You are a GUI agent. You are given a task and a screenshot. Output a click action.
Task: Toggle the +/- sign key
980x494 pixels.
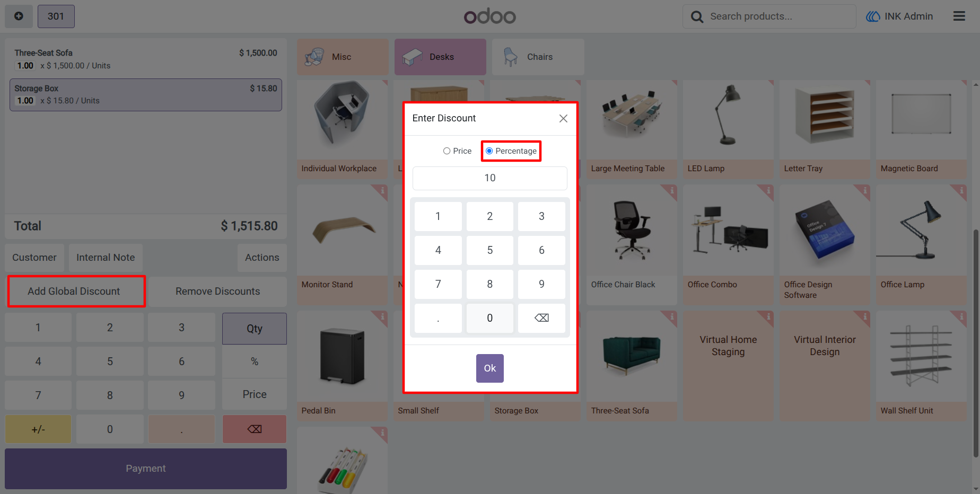click(38, 429)
